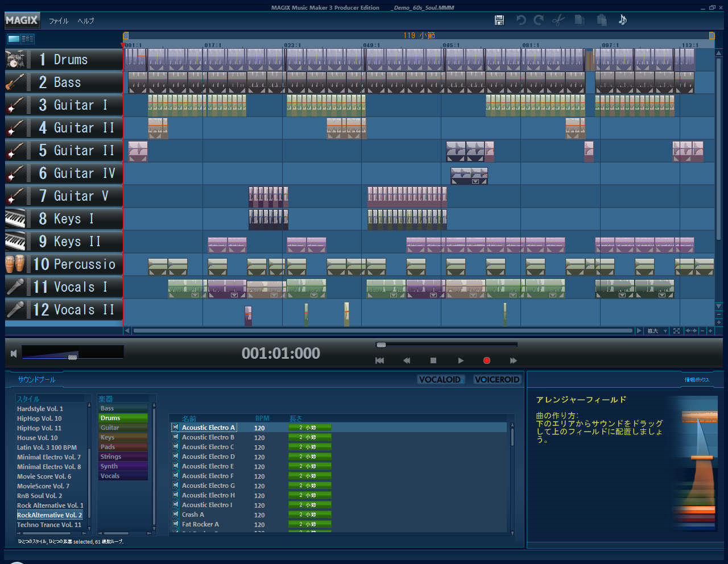Click the music note icon in toolbar
This screenshot has width=728, height=564.
[x=623, y=20]
